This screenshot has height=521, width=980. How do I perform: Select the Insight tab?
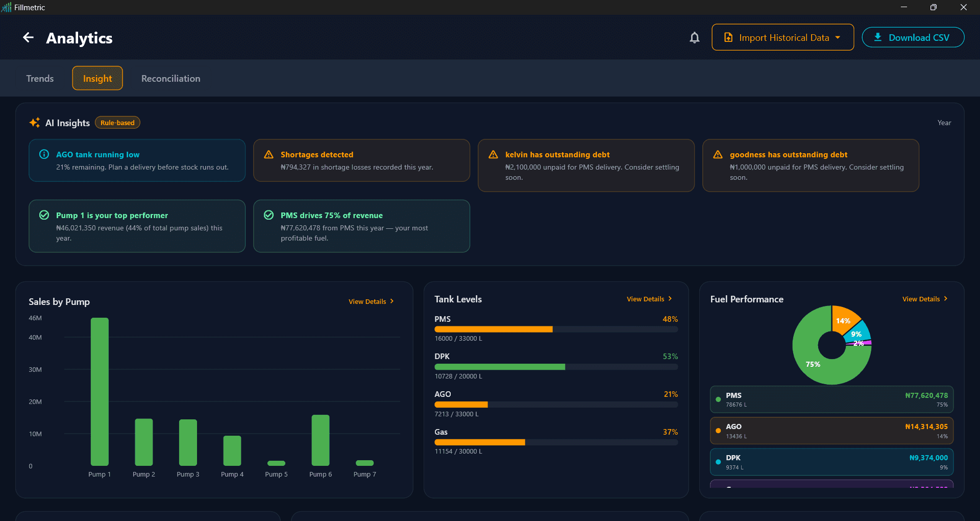(x=97, y=78)
